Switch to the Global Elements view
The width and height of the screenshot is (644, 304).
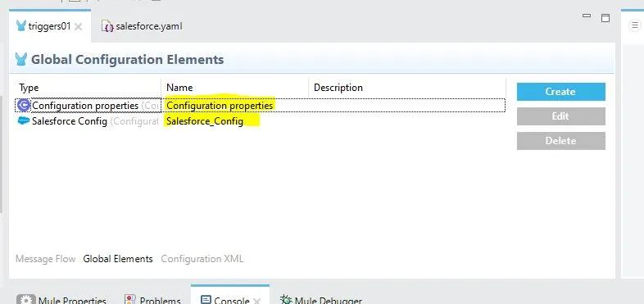(x=118, y=259)
